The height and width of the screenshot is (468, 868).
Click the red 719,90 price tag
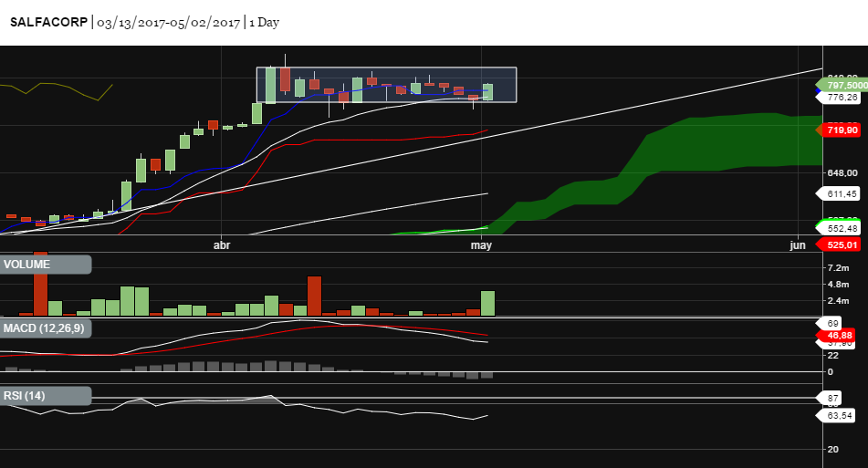point(838,130)
